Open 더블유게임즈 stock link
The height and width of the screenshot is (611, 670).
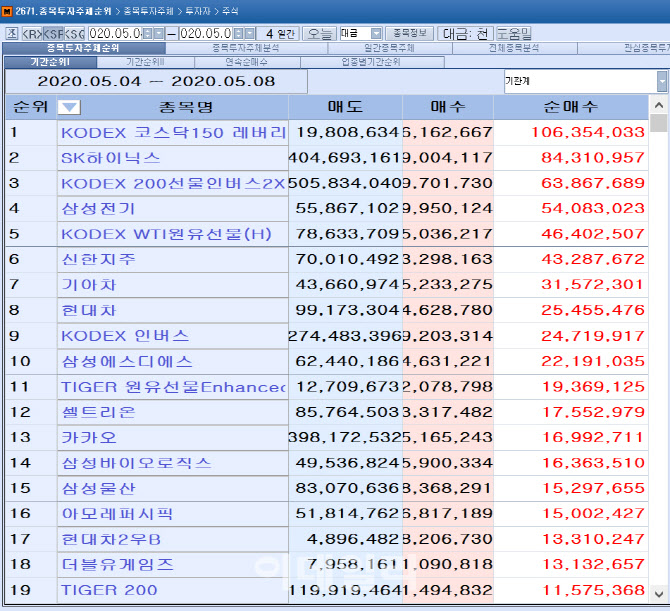118,564
